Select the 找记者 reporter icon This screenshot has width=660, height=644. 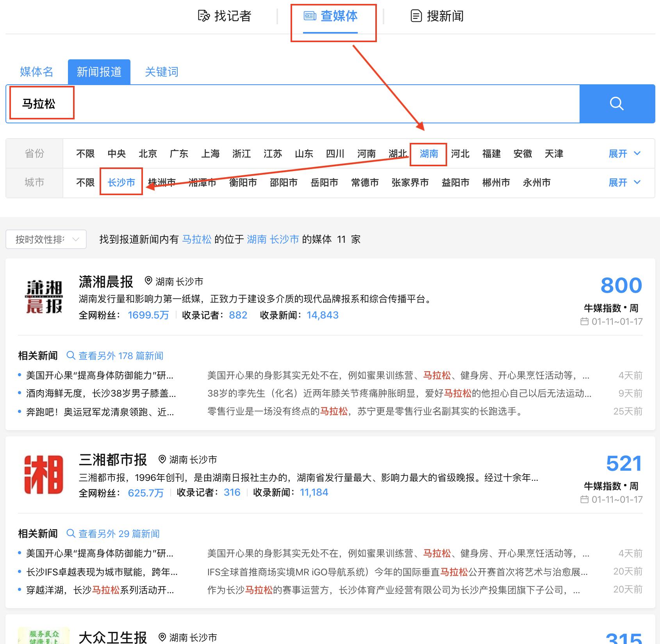[203, 16]
